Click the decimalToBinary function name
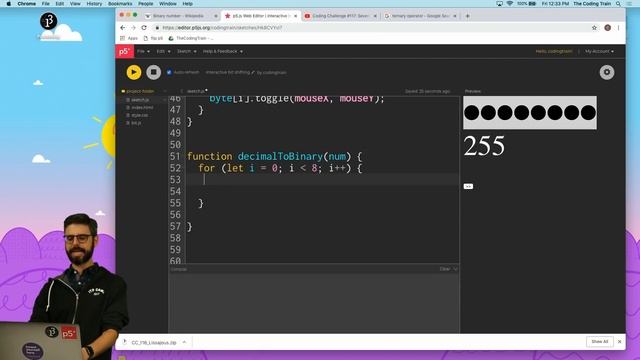 point(280,156)
